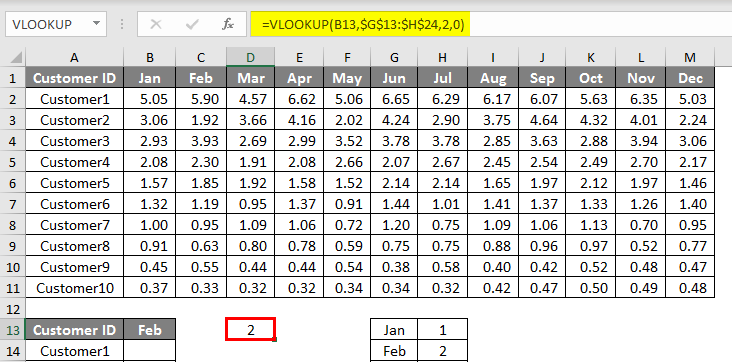Screen dimensions: 732x362
Task: Click the Jan column header cell
Action: coord(150,78)
